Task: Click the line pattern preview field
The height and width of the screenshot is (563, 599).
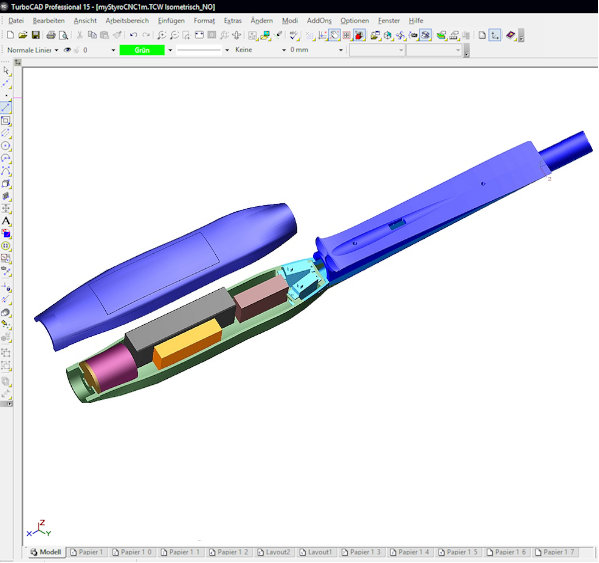Action: [199, 50]
